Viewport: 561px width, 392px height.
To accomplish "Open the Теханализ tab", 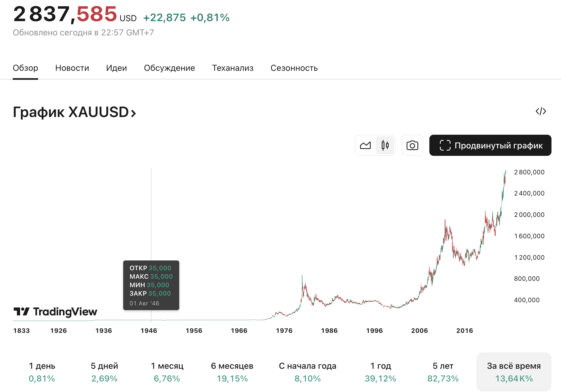I will coord(233,68).
